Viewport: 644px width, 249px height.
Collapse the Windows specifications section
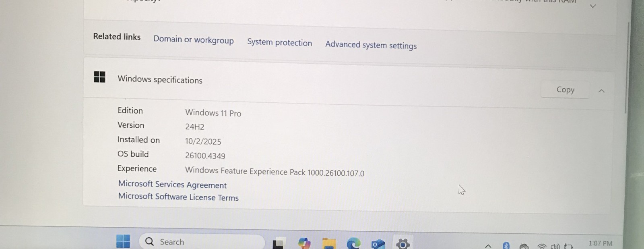[601, 91]
